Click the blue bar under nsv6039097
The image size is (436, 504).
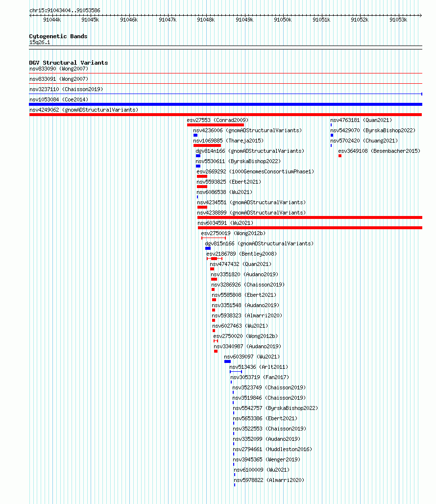click(x=227, y=361)
